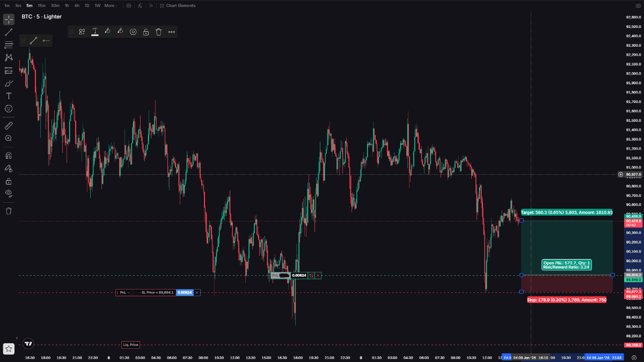644x362 pixels.
Task: Click the zoom in tool
Action: point(9,138)
